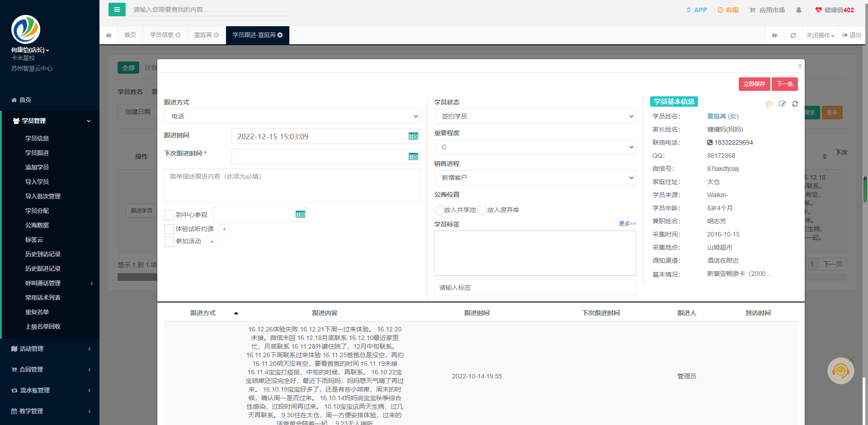The image size is (868, 425).
Task: Open the 跟进方式 dropdown showing 电话
Action: coord(292,116)
